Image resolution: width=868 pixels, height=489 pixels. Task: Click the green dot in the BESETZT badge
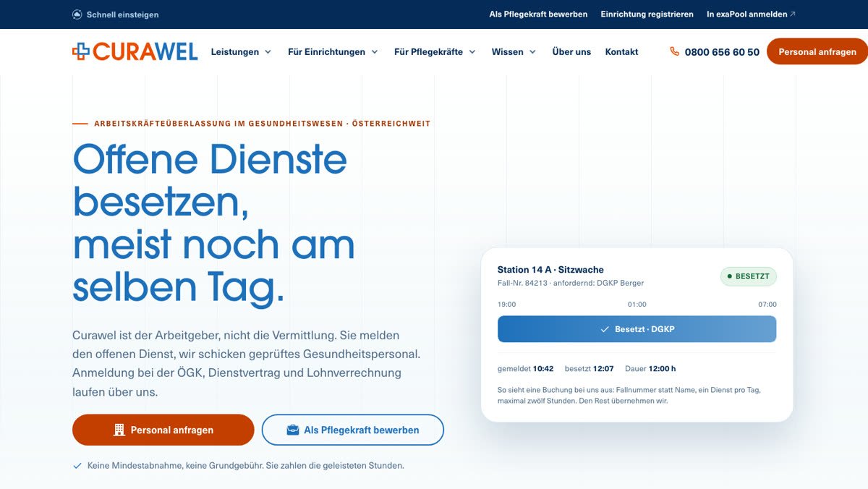click(730, 276)
